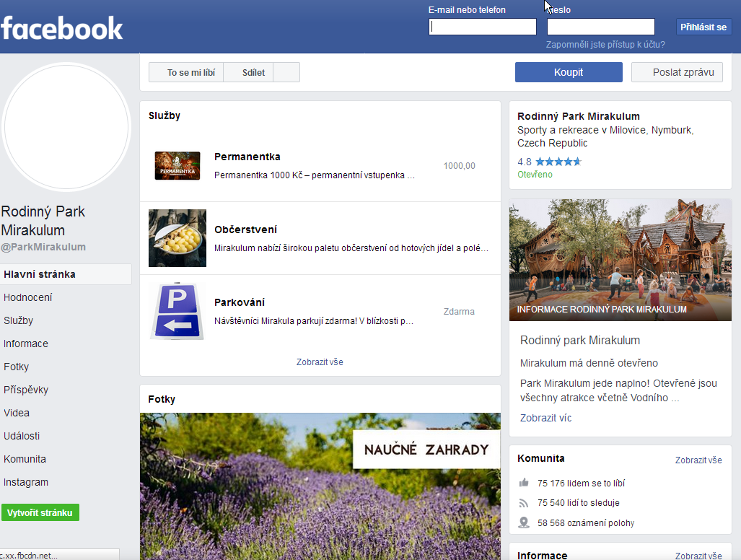Viewport: 741px width, 560px height.
Task: Click Zobrazit víc in the info card
Action: (545, 418)
